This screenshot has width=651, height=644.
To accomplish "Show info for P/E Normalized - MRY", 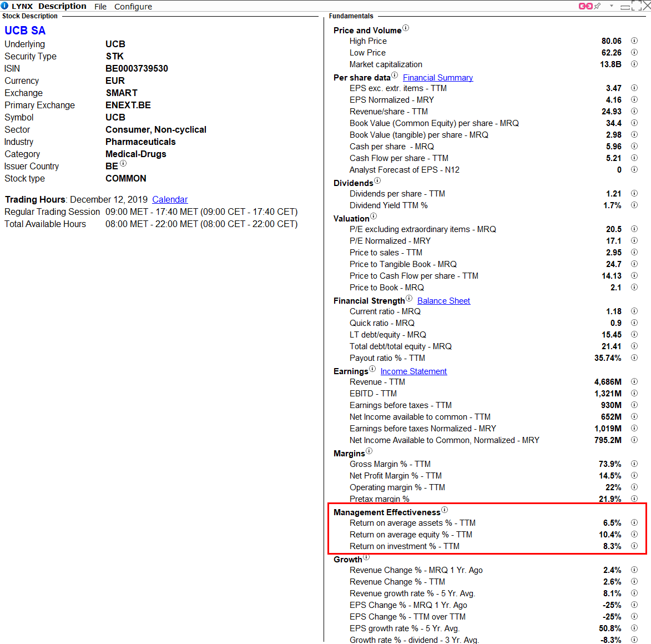I will pyautogui.click(x=634, y=240).
